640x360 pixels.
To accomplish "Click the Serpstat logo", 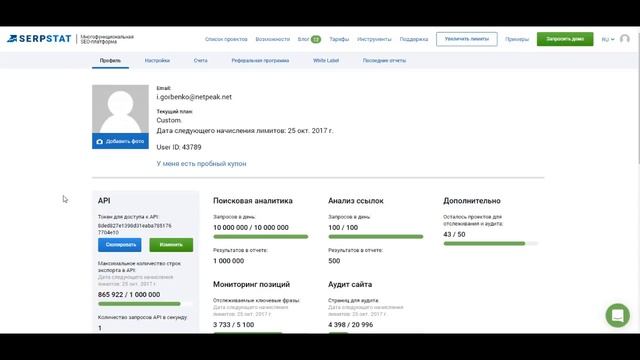I will [39, 39].
